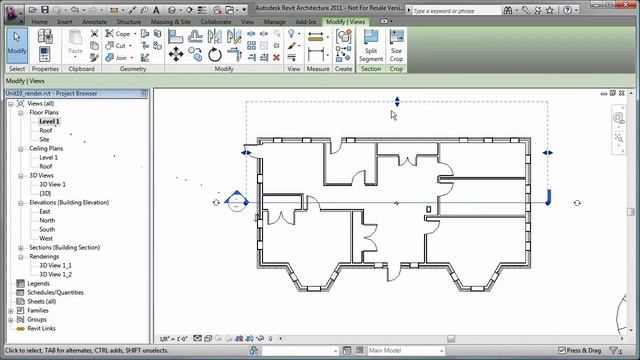Select the Revit Links item
640x360 pixels.
pyautogui.click(x=41, y=329)
